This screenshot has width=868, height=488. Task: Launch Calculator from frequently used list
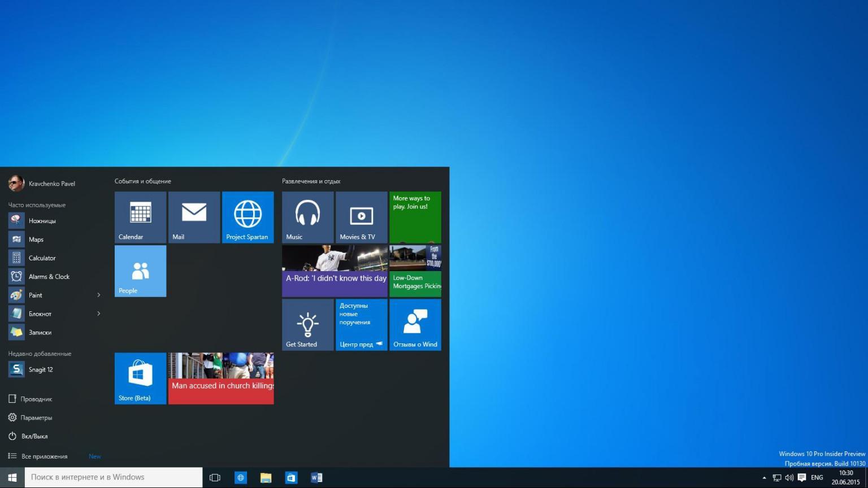pyautogui.click(x=55, y=258)
